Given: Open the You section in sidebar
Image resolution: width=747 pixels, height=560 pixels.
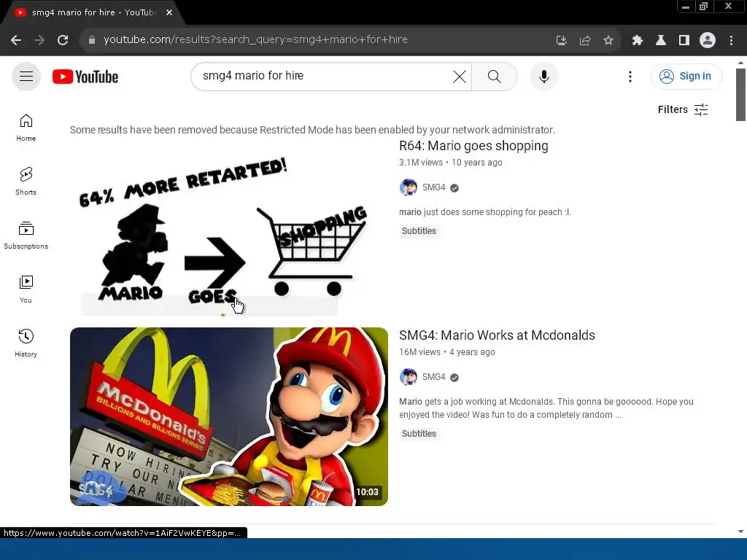Looking at the screenshot, I should (26, 289).
